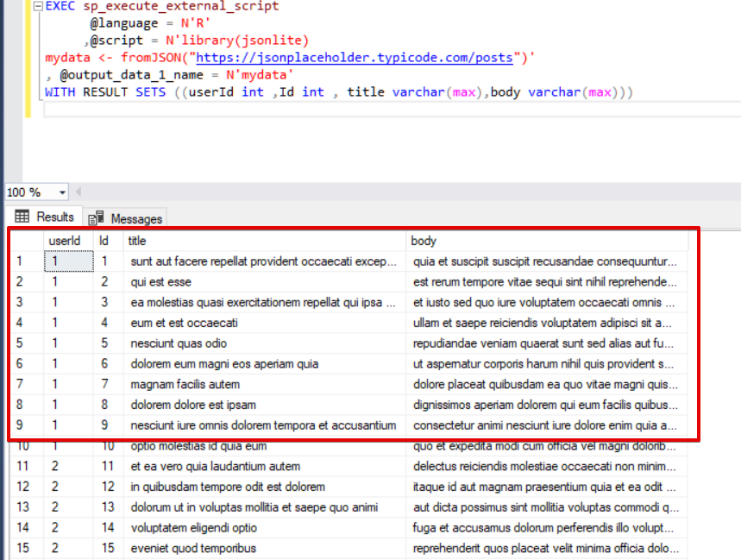Click the empty editor line below the query

[x=392, y=110]
